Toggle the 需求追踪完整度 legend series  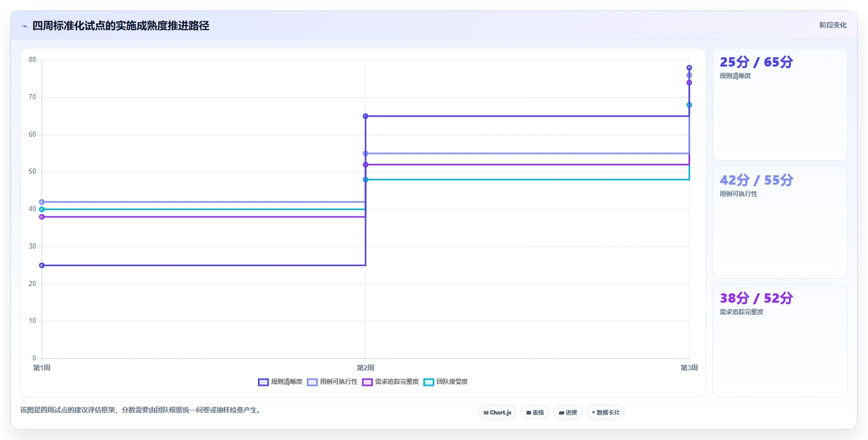pos(391,382)
